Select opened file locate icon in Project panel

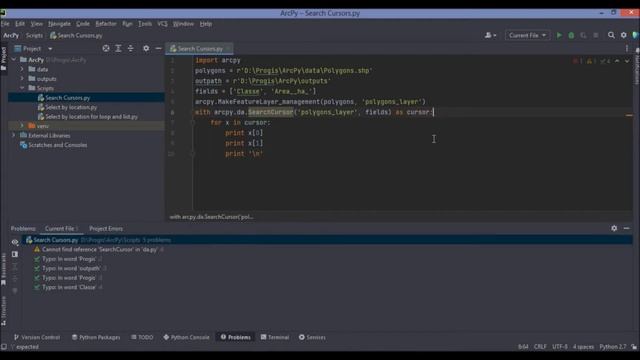(106, 49)
